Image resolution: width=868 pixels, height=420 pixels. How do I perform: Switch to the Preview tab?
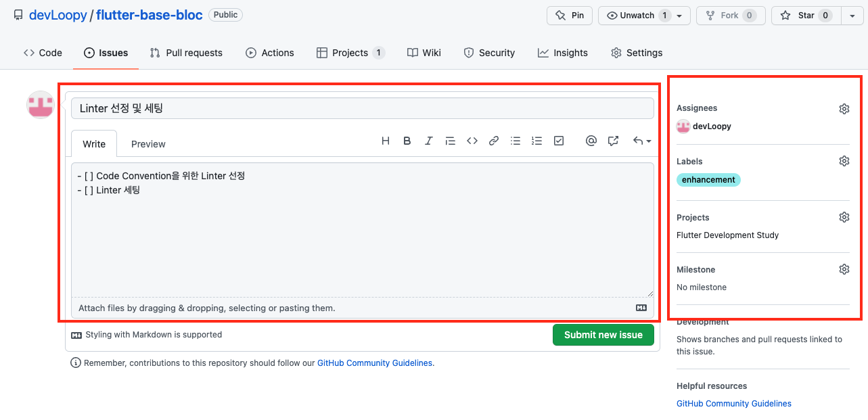148,144
